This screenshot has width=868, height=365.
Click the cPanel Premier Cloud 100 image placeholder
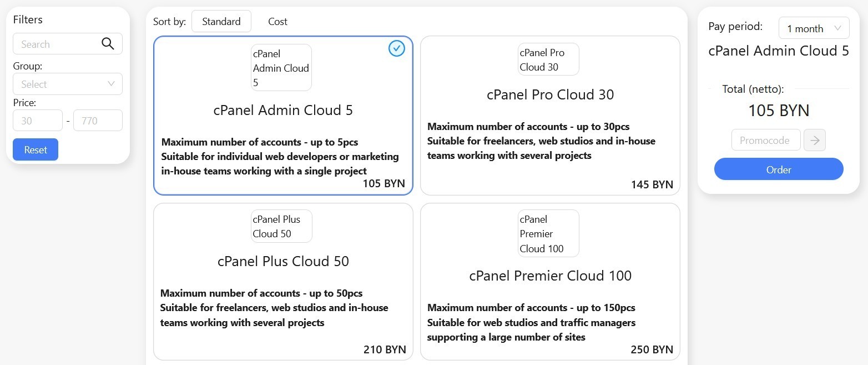548,233
